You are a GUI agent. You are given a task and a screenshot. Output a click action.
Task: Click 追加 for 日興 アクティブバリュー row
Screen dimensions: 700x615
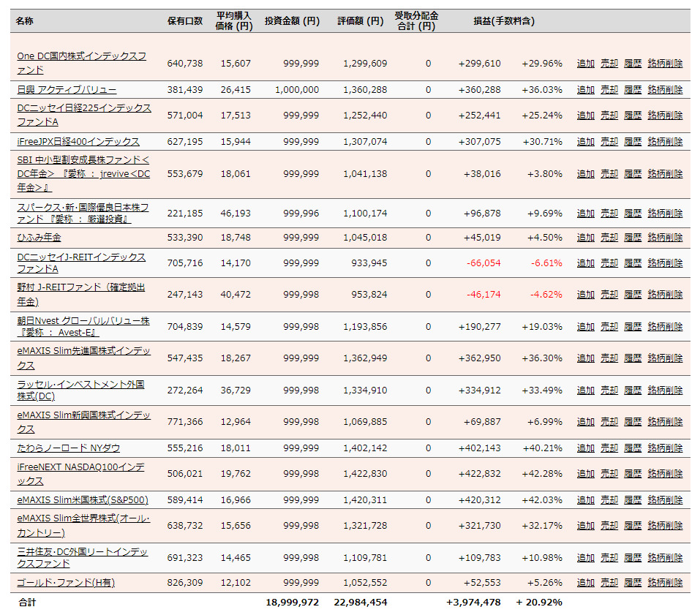tap(585, 90)
